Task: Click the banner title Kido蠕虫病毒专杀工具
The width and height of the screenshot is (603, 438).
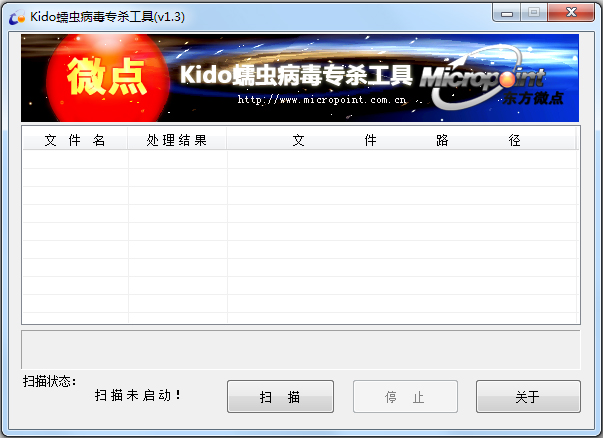Action: tap(296, 75)
